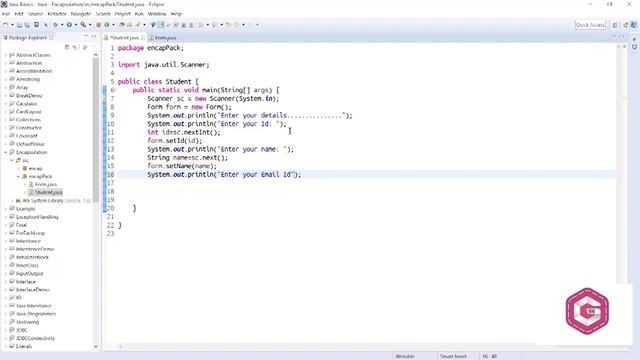640x360 pixels.
Task: Click the New Java Class icon
Action: [x=107, y=25]
